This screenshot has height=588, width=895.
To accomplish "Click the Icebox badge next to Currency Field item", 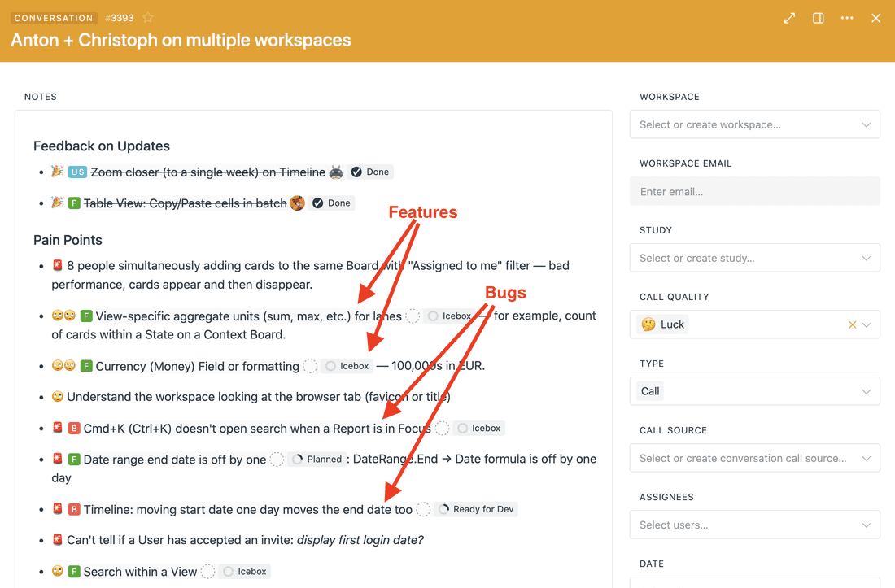I will [347, 366].
